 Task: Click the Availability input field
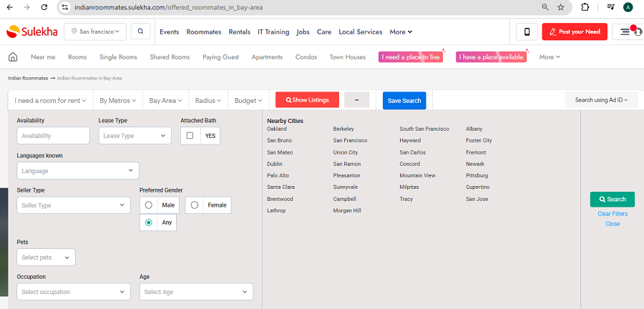53,135
